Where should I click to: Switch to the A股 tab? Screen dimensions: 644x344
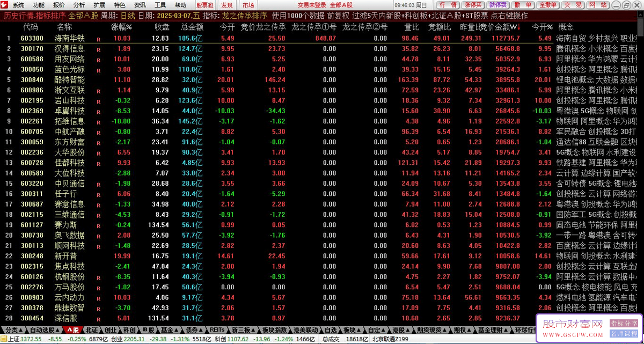(x=73, y=330)
